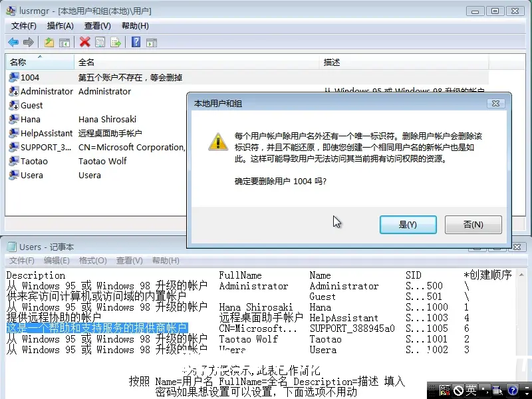This screenshot has height=399, width=532.
Task: Cancel deletion with the 否(N) button
Action: (473, 225)
